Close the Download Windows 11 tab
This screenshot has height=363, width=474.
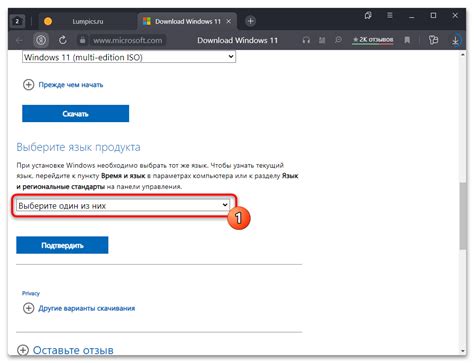click(x=229, y=21)
